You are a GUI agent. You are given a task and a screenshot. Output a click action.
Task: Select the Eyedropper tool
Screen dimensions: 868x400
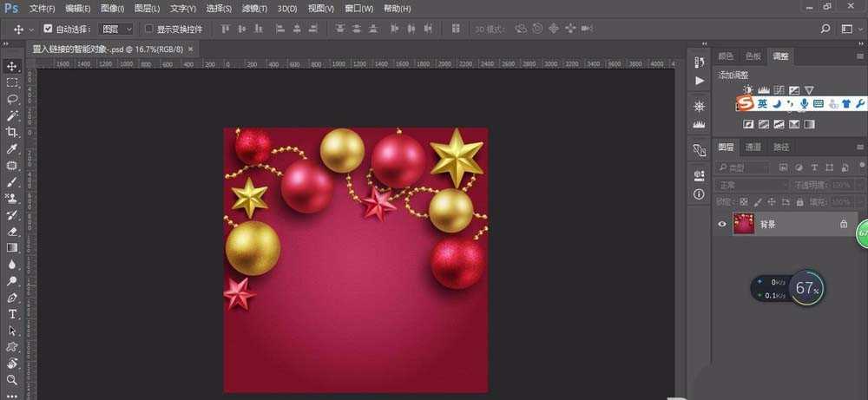click(x=12, y=148)
